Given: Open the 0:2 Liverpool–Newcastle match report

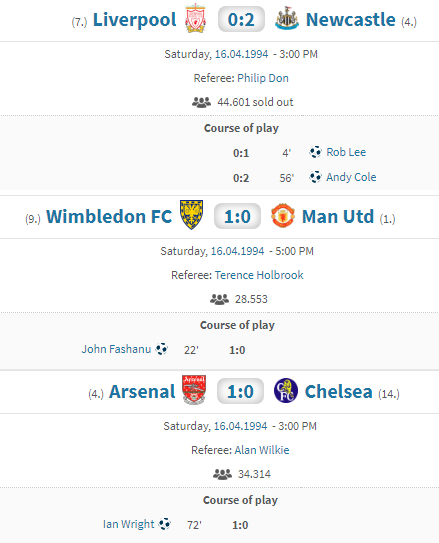Looking at the screenshot, I should (x=241, y=19).
